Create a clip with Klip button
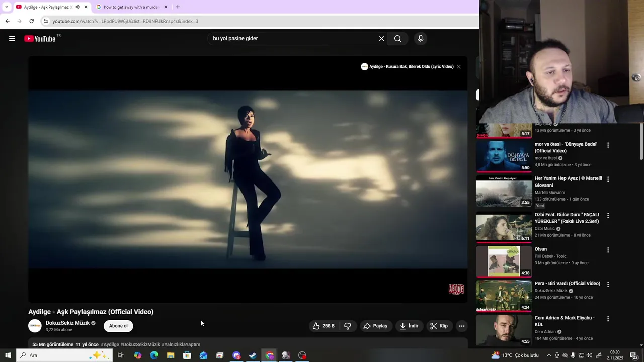Viewport: 644px width, 362px height. 439,326
